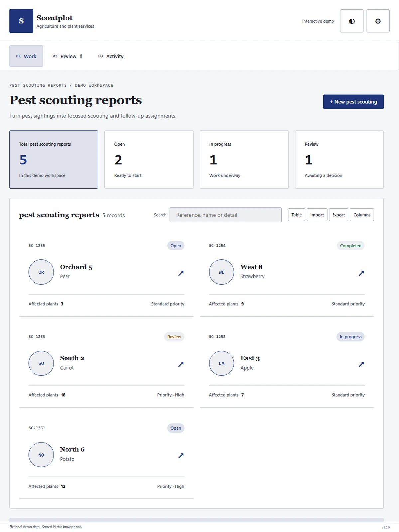Click the SO avatar circle
Viewport: 399px width, 532px height.
41,363
